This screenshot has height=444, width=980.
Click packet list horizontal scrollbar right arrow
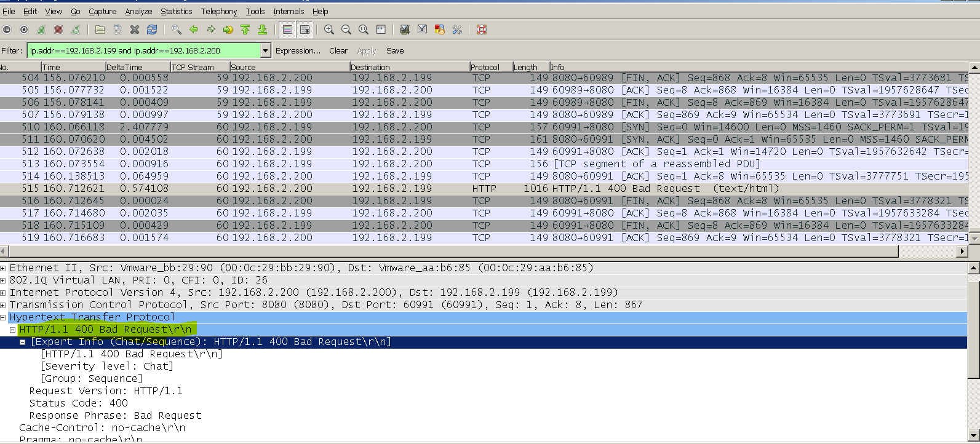coord(962,251)
